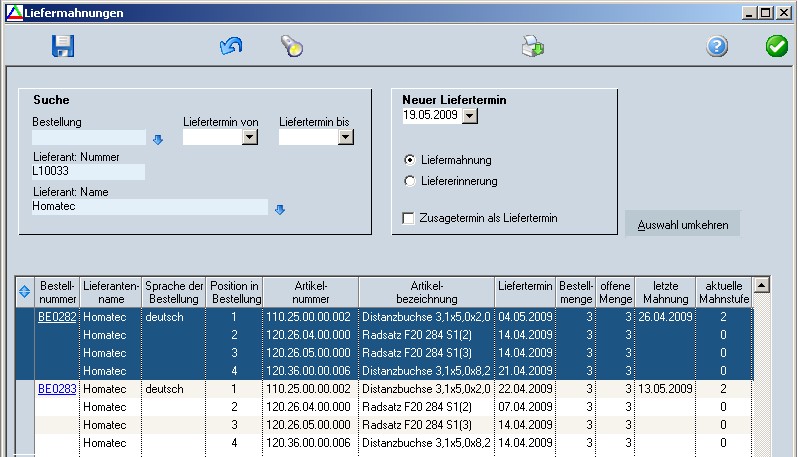This screenshot has width=798, height=457.
Task: Confirm with the green checkmark icon
Action: click(x=776, y=46)
